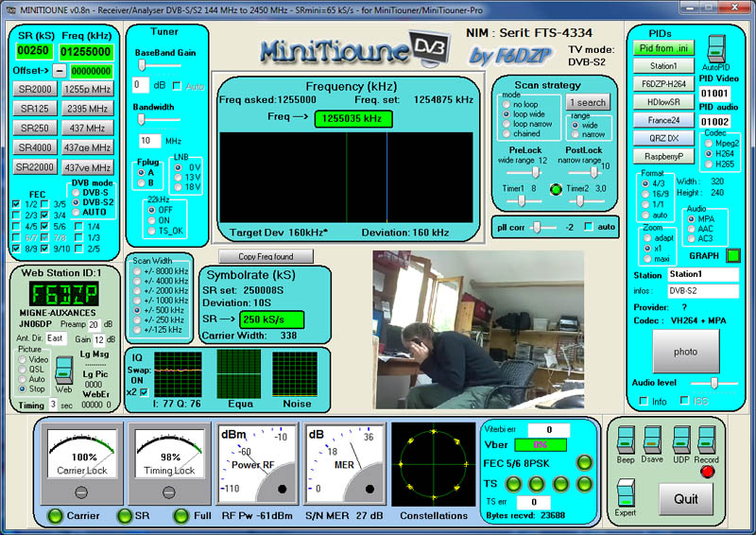Enable the pll corr auto checkbox
This screenshot has width=756, height=535.
pos(589,226)
